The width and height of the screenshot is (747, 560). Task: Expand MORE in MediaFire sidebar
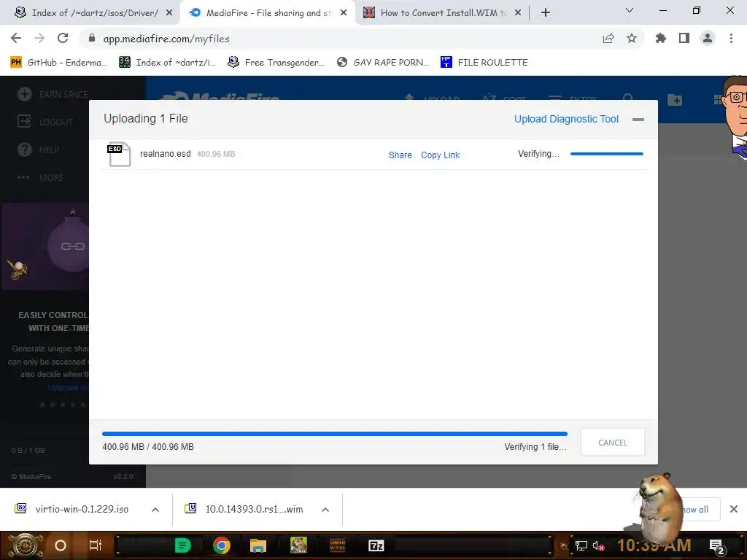(x=41, y=178)
